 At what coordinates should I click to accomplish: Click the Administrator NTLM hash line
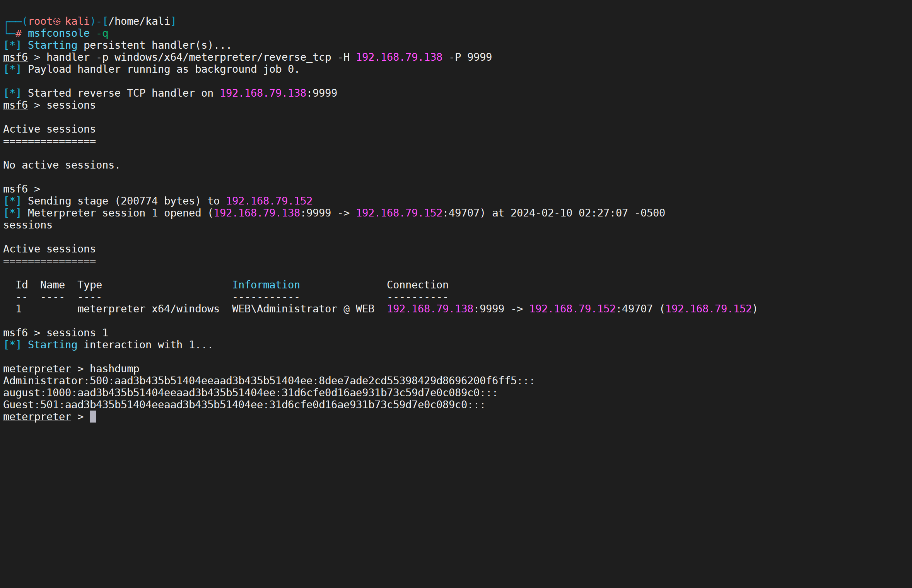click(268, 381)
